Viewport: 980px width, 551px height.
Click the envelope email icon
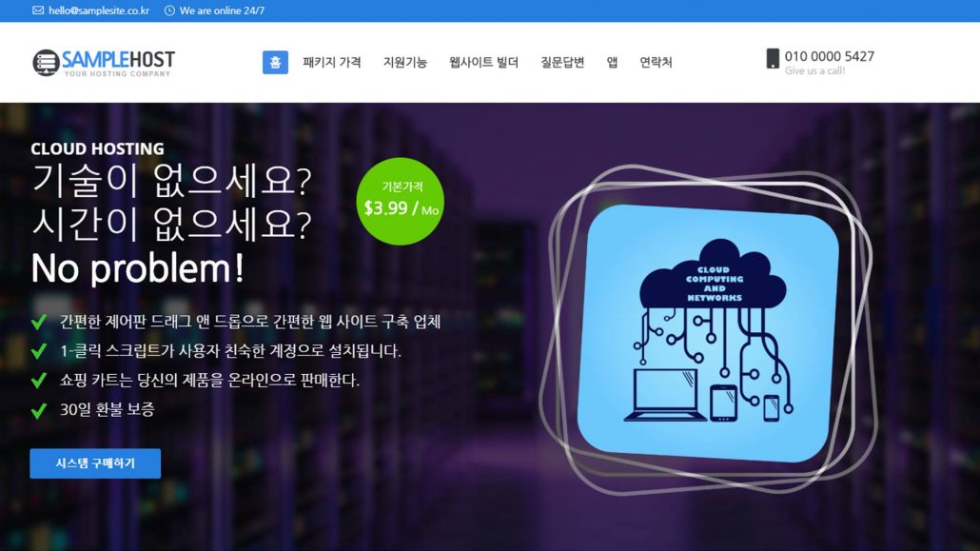[x=38, y=10]
